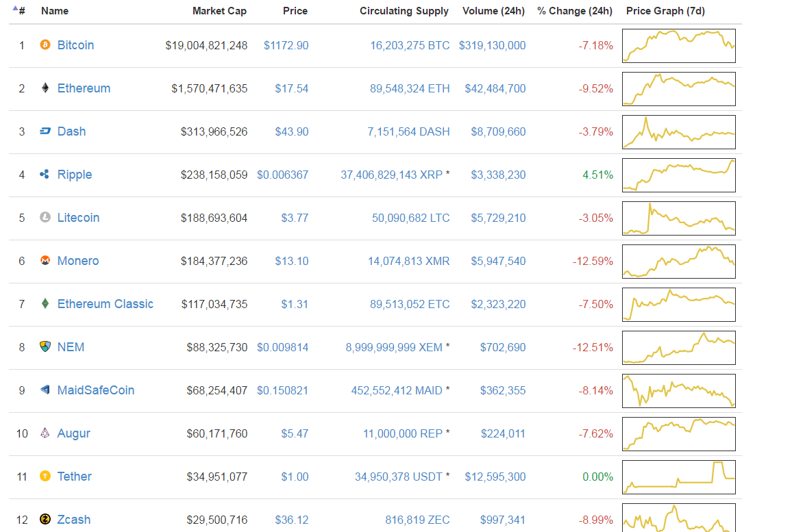Open MaidSafeCoin 7-day price graph

click(x=679, y=391)
